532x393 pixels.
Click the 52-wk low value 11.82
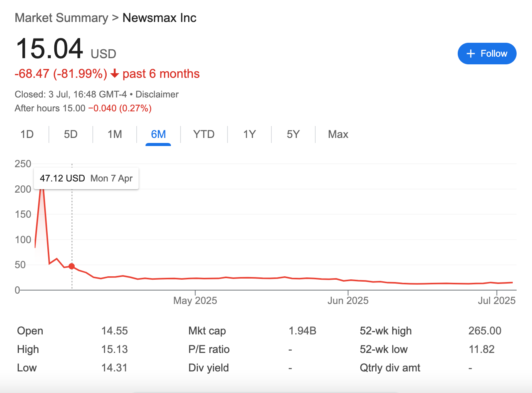pyautogui.click(x=482, y=349)
